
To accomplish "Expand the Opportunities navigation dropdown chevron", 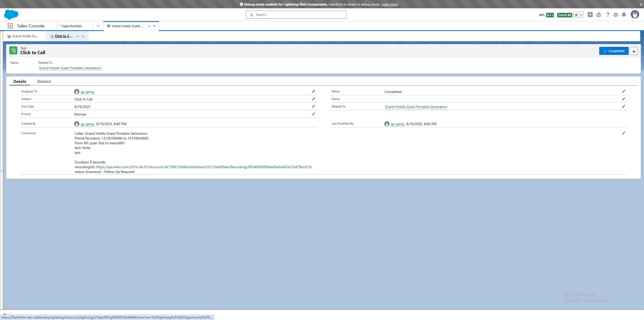I will click(98, 26).
